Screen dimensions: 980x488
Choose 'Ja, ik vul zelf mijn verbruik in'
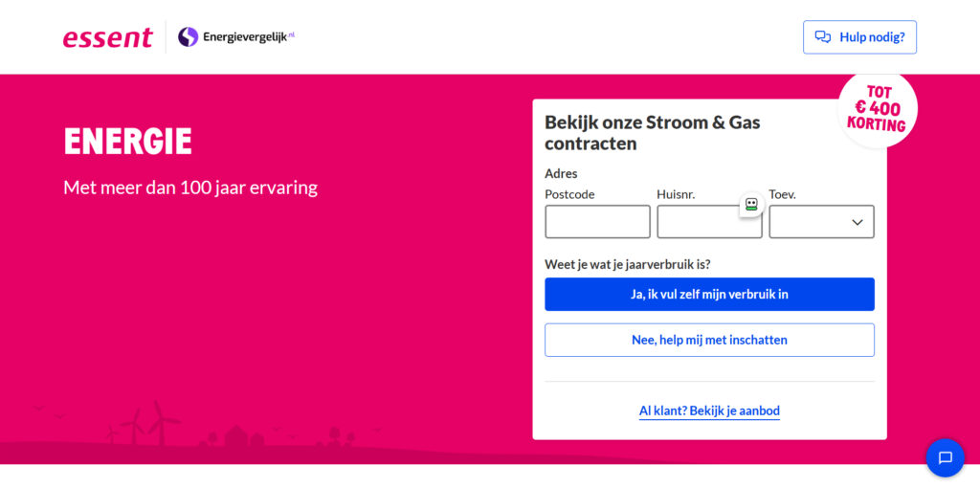(709, 295)
